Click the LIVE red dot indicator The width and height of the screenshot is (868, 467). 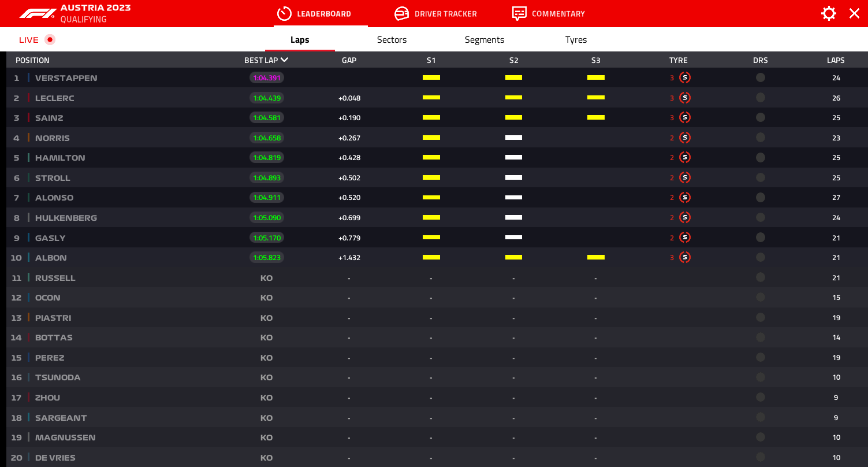click(x=50, y=39)
